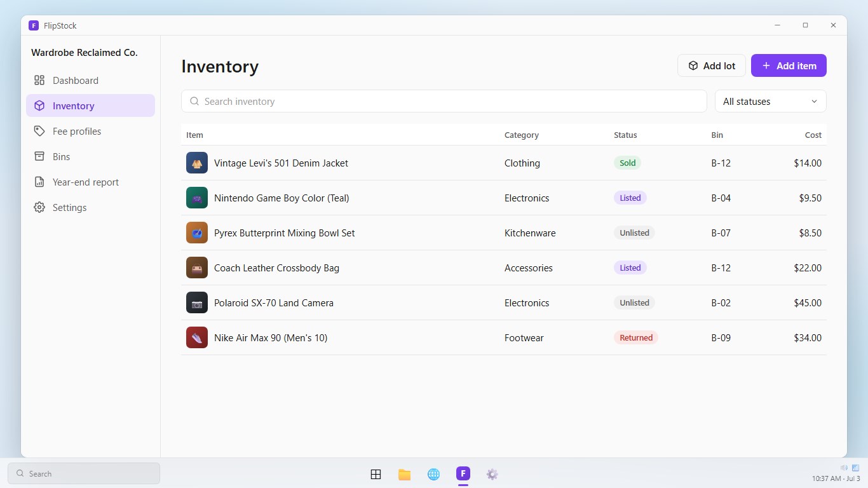Click the Sold status badge
Viewport: 868px width, 488px height.
(627, 163)
